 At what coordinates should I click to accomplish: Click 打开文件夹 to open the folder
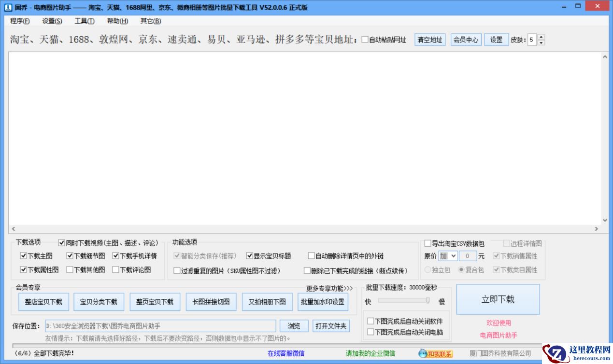[331, 325]
